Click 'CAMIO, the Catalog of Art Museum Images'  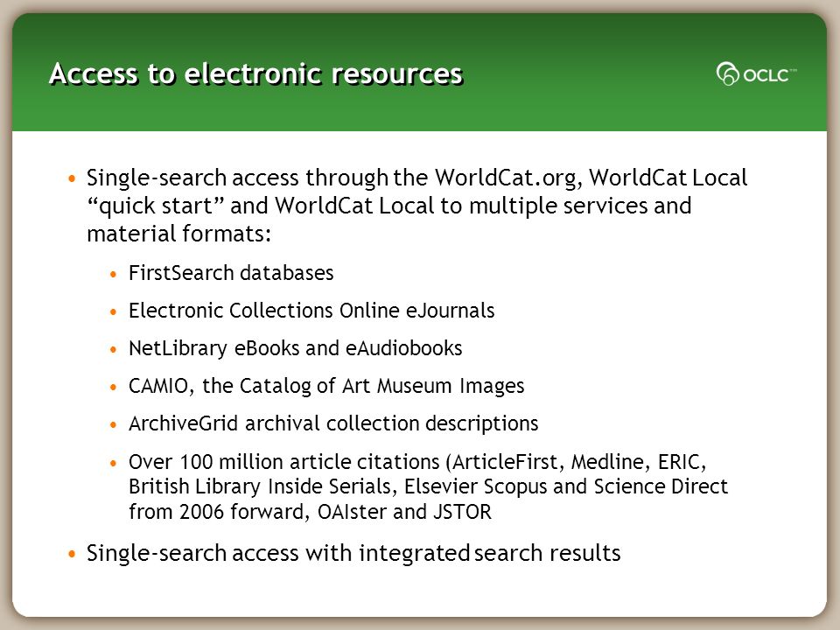326,386
